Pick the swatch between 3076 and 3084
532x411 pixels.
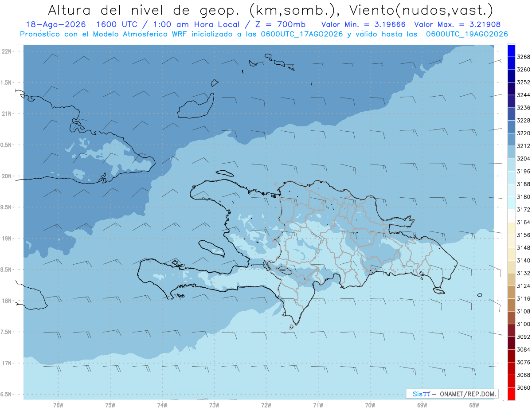pos(511,356)
